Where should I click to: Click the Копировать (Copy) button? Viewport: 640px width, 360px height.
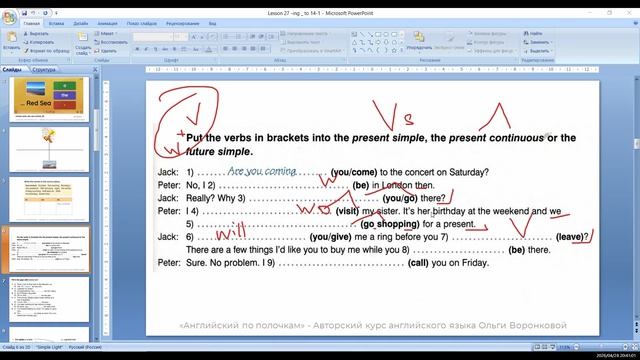(x=38, y=42)
